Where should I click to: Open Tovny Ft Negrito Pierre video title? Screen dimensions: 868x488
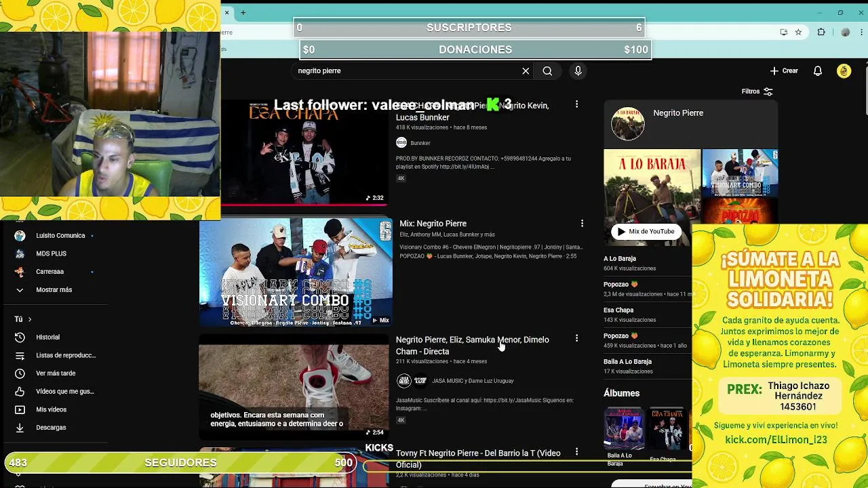tap(478, 459)
